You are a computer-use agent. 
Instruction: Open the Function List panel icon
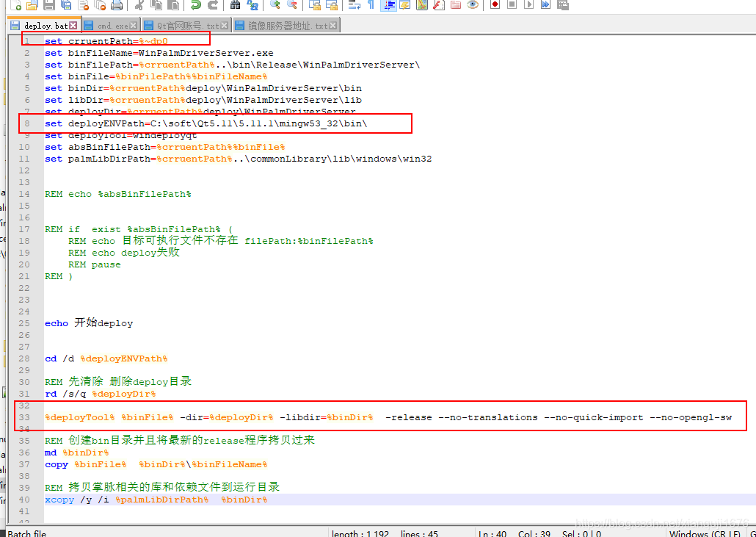(439, 5)
